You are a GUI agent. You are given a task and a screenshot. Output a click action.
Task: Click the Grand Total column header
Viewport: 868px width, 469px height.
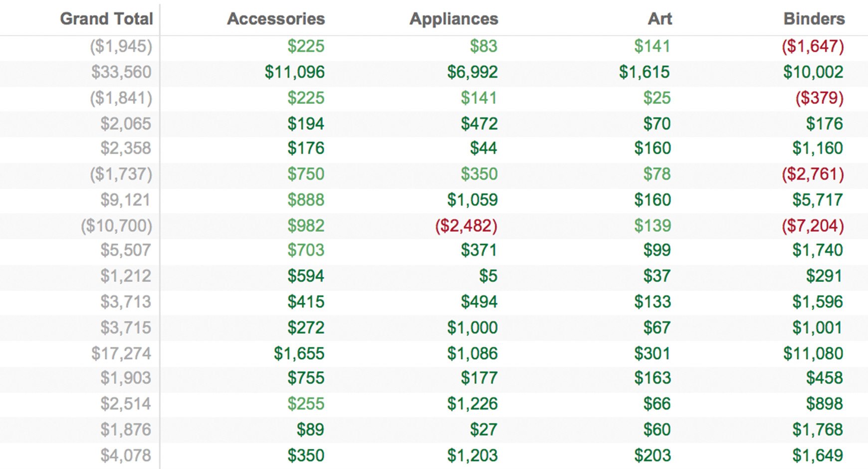tap(106, 19)
